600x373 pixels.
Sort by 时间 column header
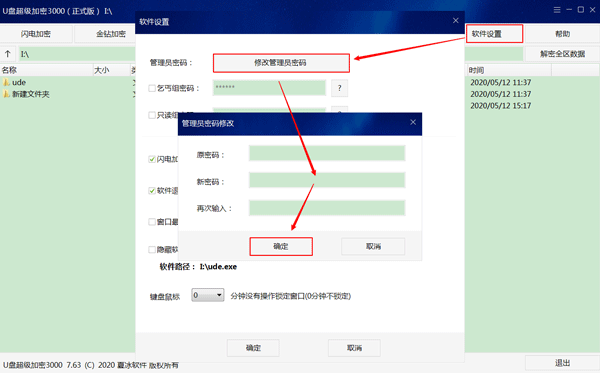pos(508,70)
